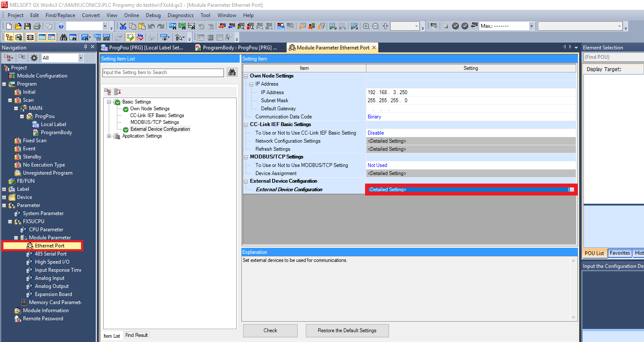The height and width of the screenshot is (342, 644).
Task: Click the Cut scissors icon
Action: (123, 26)
